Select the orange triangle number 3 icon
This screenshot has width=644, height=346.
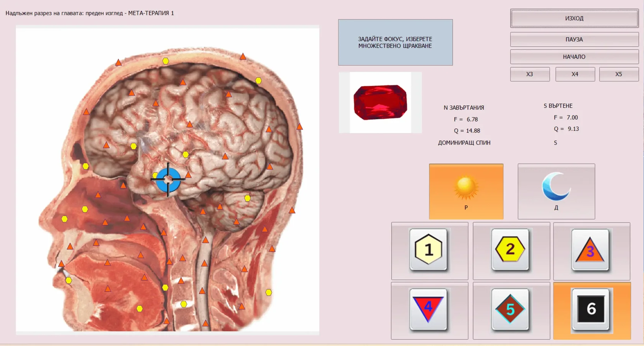(x=590, y=250)
